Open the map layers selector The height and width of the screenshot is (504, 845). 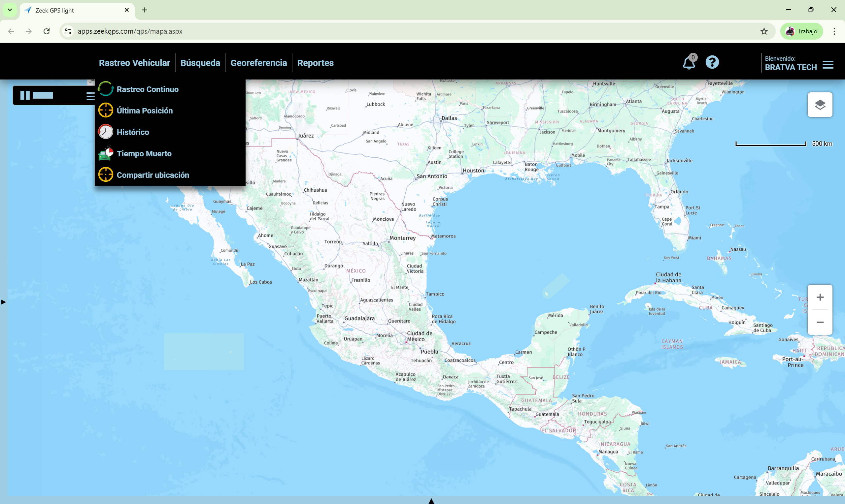[820, 105]
